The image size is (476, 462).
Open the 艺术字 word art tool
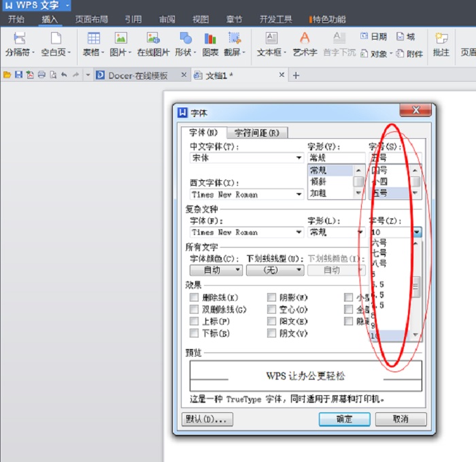tap(305, 39)
